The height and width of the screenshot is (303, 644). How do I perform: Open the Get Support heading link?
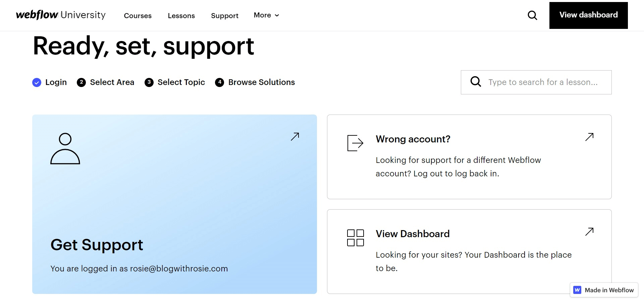click(x=97, y=245)
